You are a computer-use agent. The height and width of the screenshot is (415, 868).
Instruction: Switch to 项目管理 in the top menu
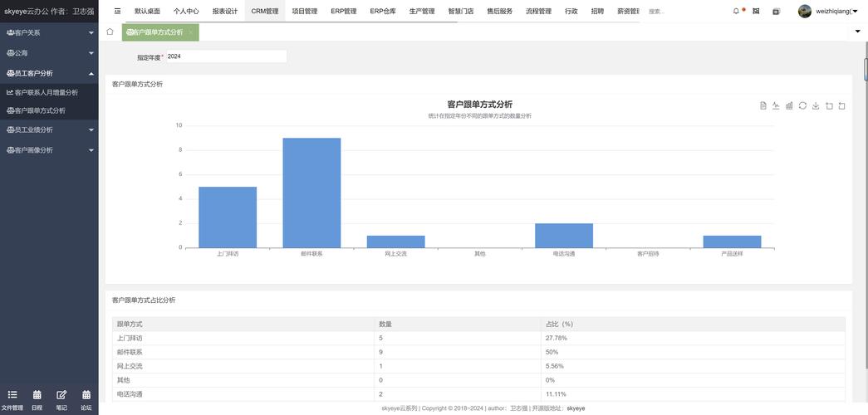(305, 11)
